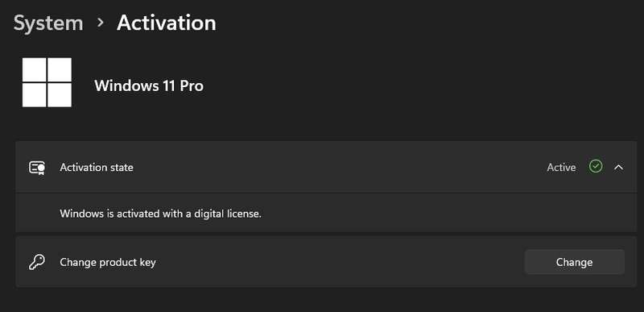Click the green checkmark status icon
The width and height of the screenshot is (644, 312).
click(596, 167)
